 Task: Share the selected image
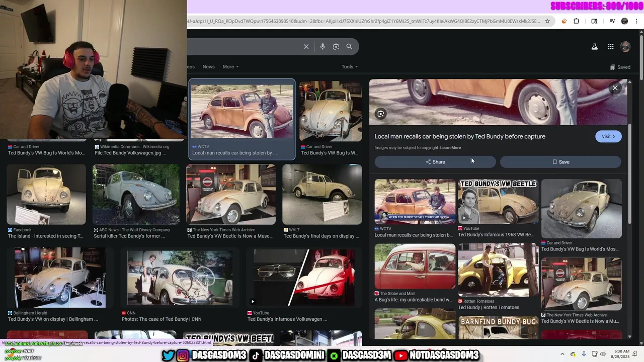click(x=435, y=162)
